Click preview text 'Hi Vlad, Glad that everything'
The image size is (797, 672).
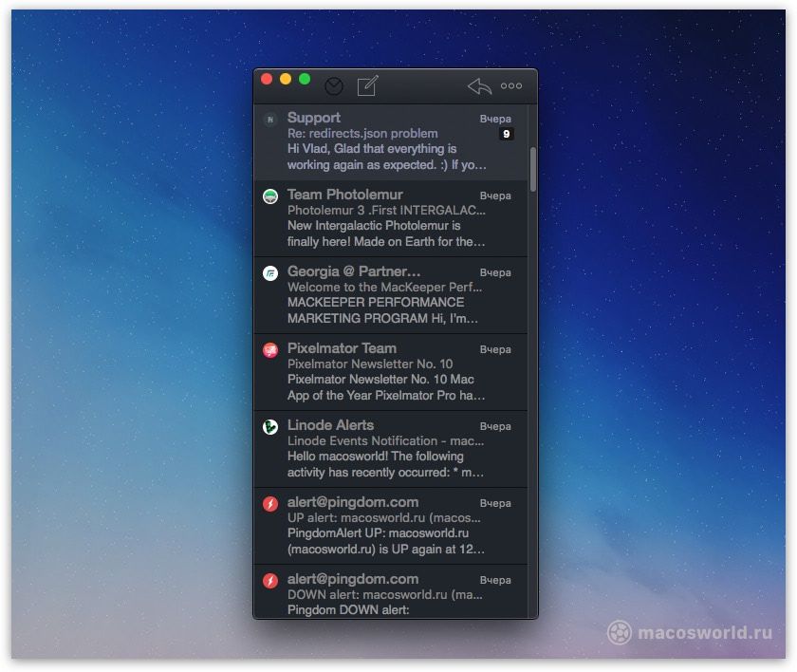tap(372, 149)
